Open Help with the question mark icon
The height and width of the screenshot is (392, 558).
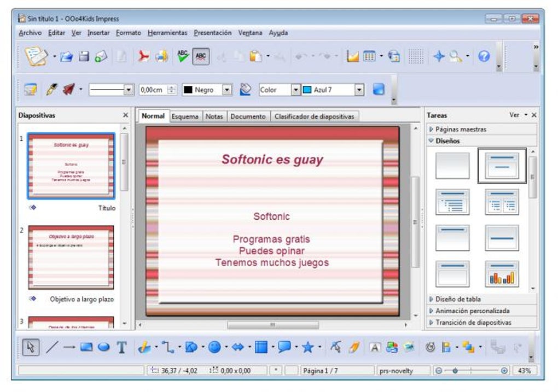click(484, 56)
